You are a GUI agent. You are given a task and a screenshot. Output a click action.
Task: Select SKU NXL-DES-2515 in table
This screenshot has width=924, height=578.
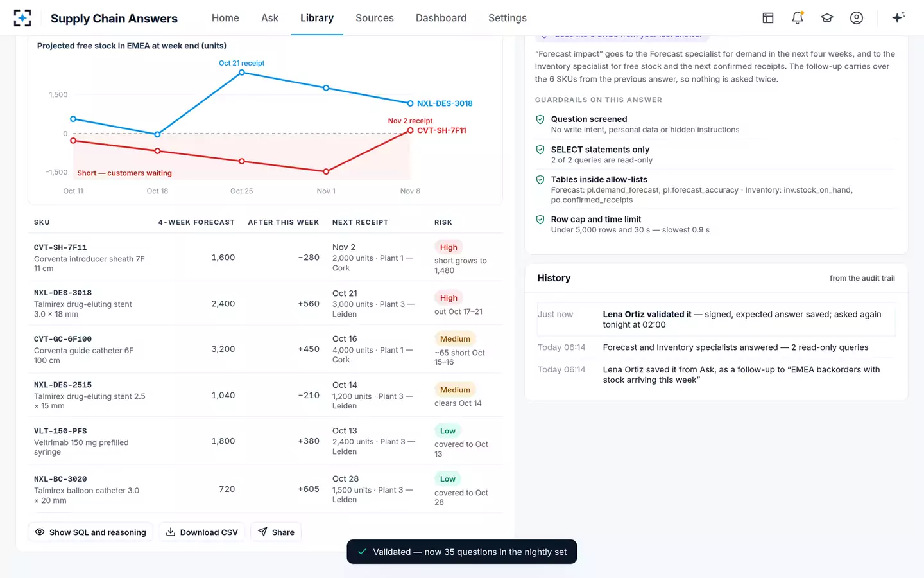point(63,385)
